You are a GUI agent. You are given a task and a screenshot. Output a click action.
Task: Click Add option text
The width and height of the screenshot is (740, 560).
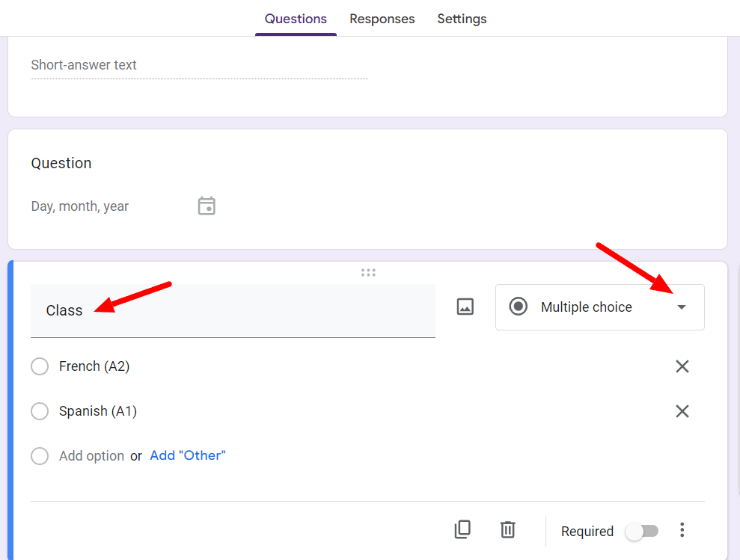(x=91, y=456)
